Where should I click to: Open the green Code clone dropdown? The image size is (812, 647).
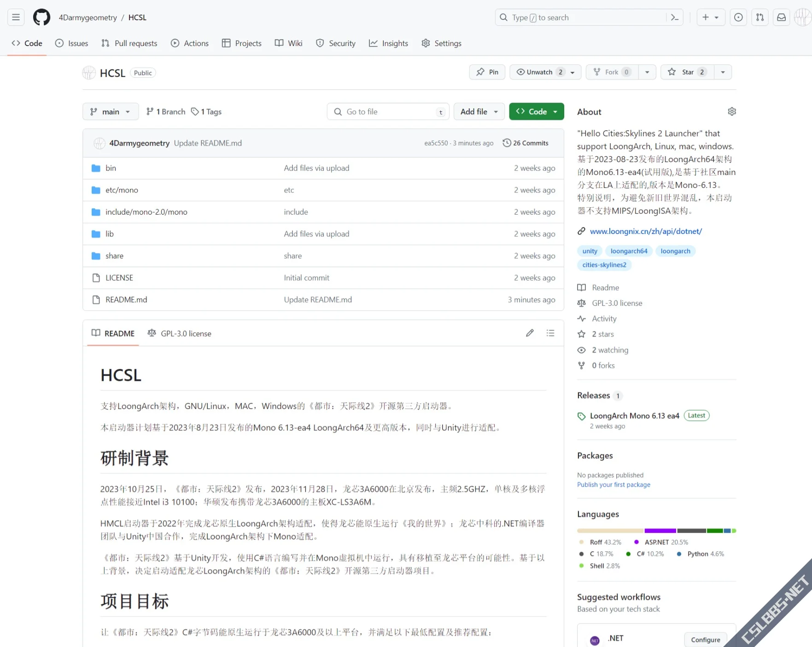coord(537,111)
